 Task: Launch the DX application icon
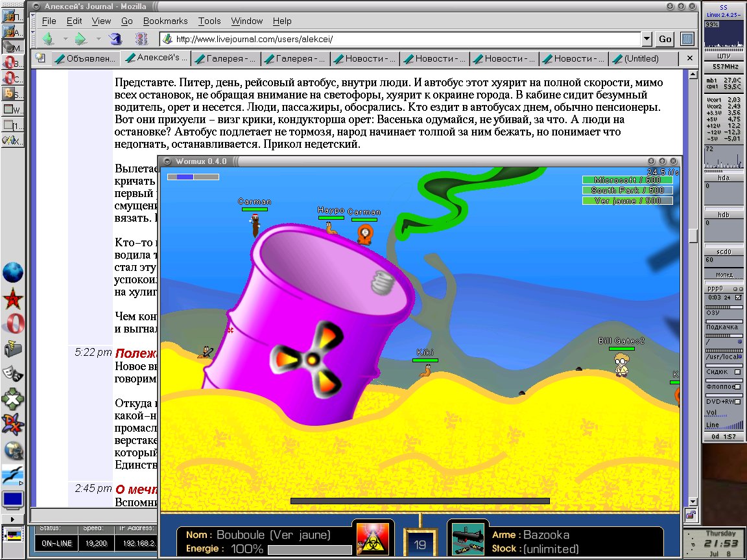pyautogui.click(x=12, y=425)
